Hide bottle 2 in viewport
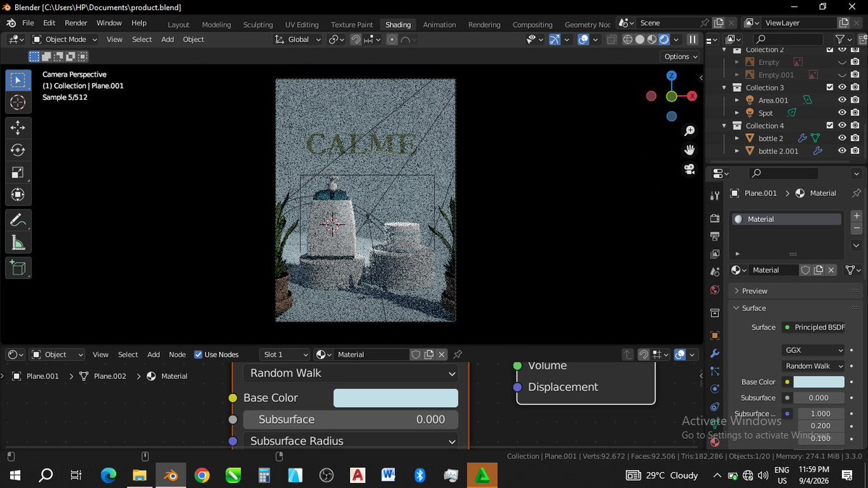Screen dimensions: 868x488 (x=842, y=138)
